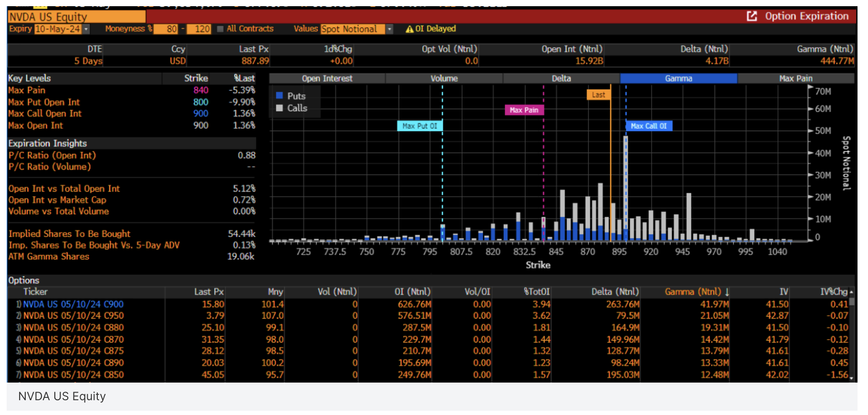Click Implied Shares To Be Bought row

coord(132,234)
